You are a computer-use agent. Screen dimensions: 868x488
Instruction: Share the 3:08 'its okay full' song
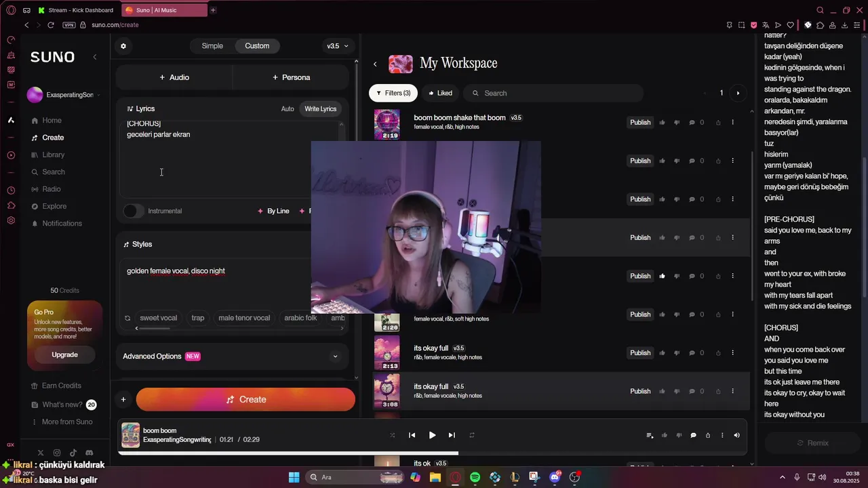point(718,391)
